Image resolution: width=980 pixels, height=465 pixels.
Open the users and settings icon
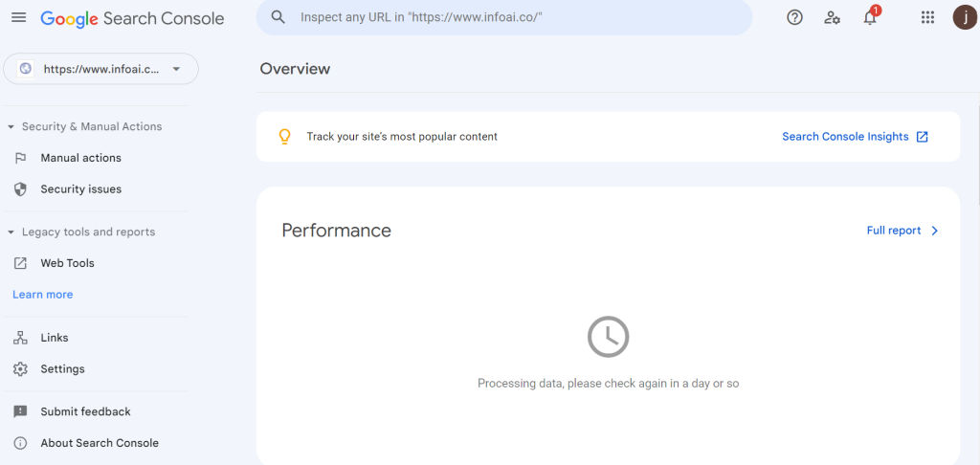coord(832,17)
